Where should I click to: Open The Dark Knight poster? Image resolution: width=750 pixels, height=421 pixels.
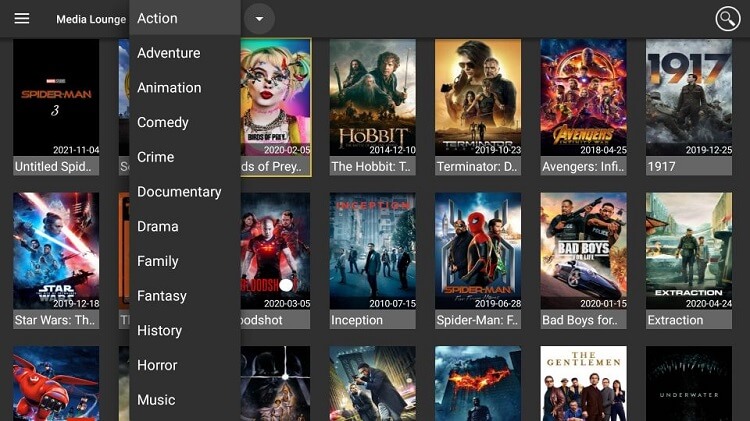(x=478, y=384)
